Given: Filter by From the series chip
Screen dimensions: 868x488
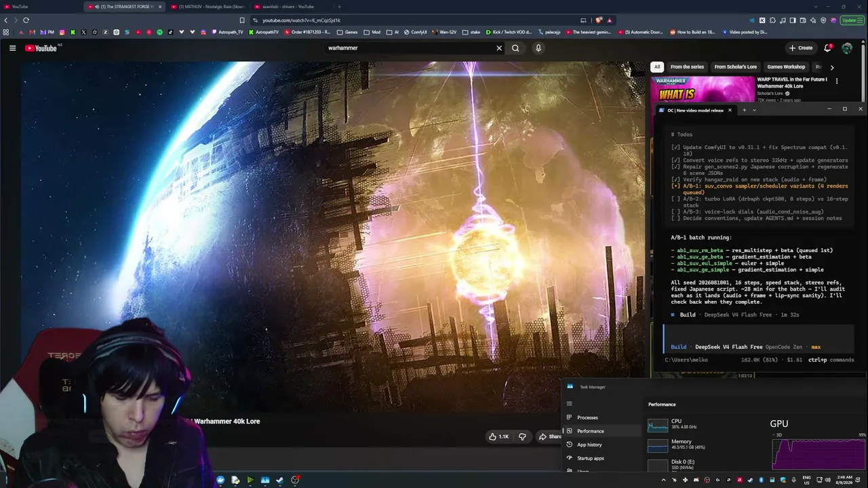Looking at the screenshot, I should click(687, 67).
